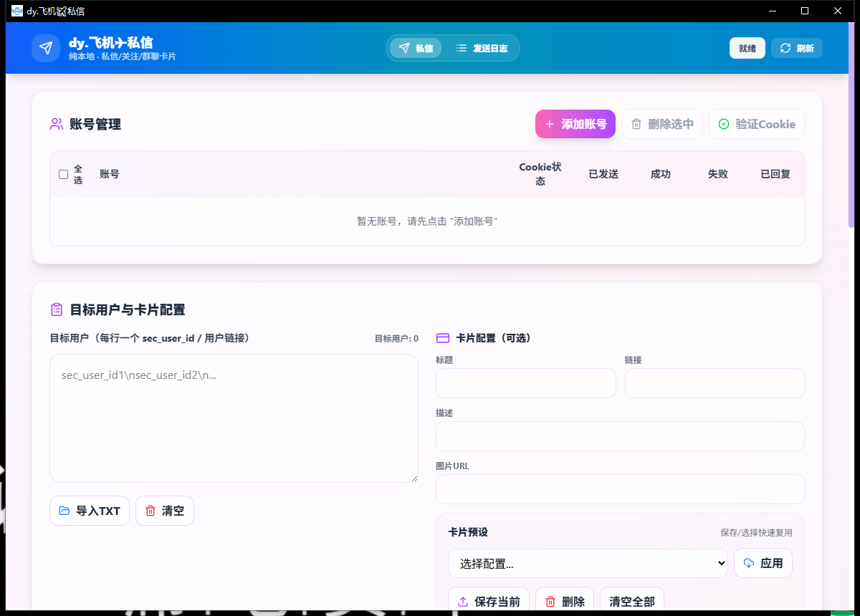Click the 导入TXT button
860x616 pixels.
coord(90,511)
